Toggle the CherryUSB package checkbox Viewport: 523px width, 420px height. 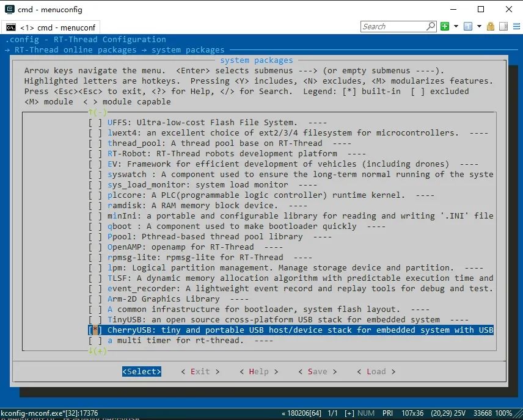tap(95, 330)
